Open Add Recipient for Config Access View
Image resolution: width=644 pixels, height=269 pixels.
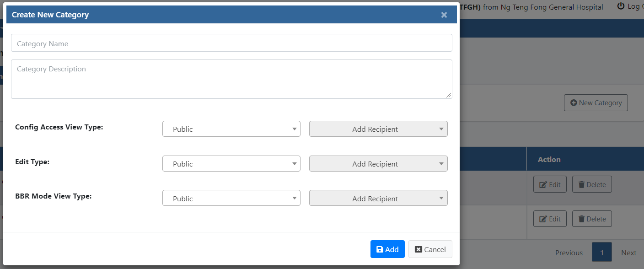378,129
